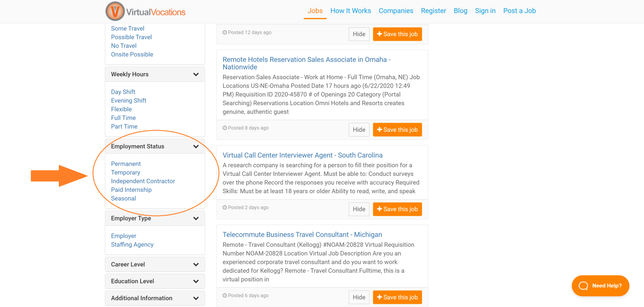Click the Additional Information heading text
The height and width of the screenshot is (307, 644).
coord(142,298)
